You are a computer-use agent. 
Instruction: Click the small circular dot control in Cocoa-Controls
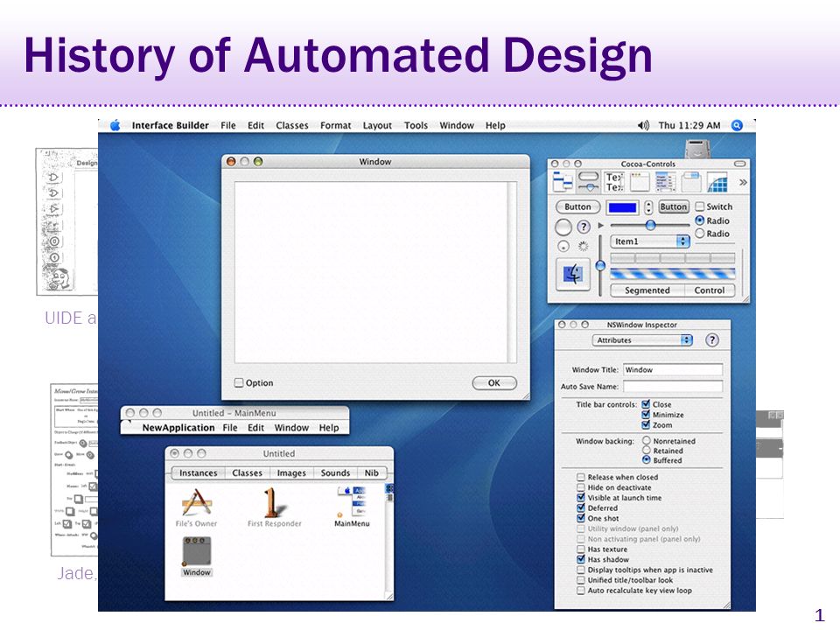(x=563, y=247)
